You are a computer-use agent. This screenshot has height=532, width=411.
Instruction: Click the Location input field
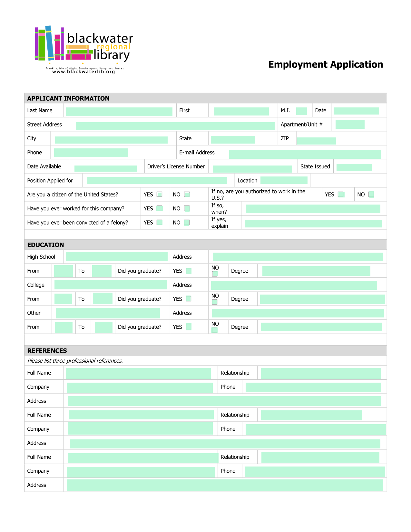click(x=284, y=180)
